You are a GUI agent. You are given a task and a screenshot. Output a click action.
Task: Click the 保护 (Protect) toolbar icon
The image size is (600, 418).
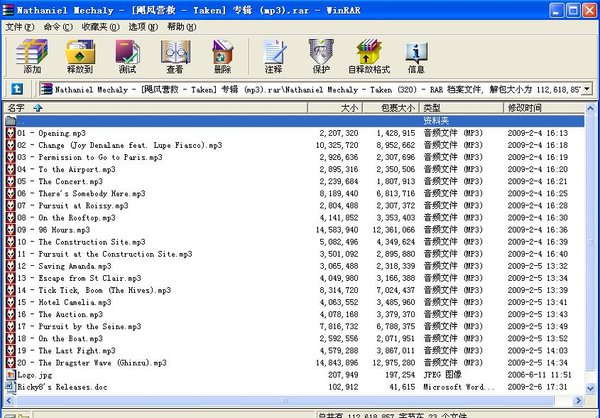click(321, 56)
